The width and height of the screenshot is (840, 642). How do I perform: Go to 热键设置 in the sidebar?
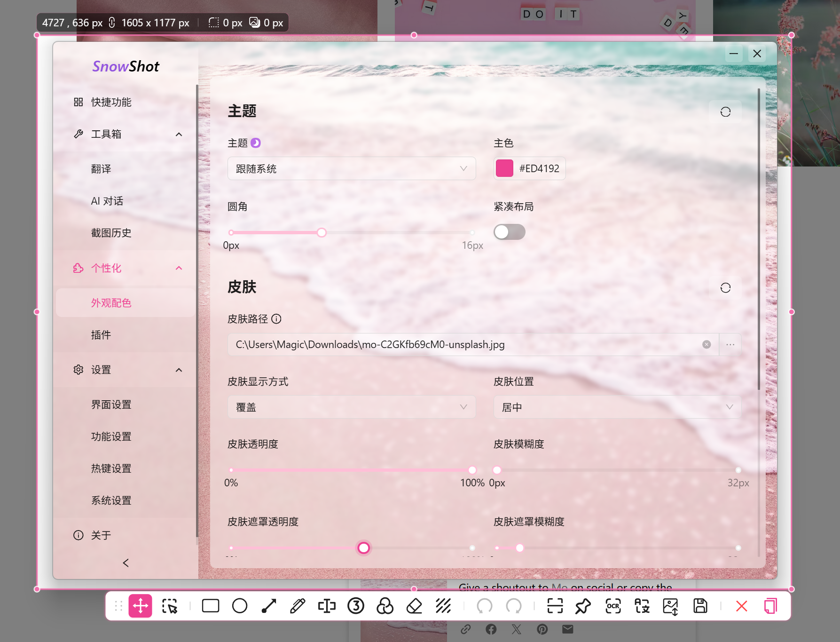(111, 468)
